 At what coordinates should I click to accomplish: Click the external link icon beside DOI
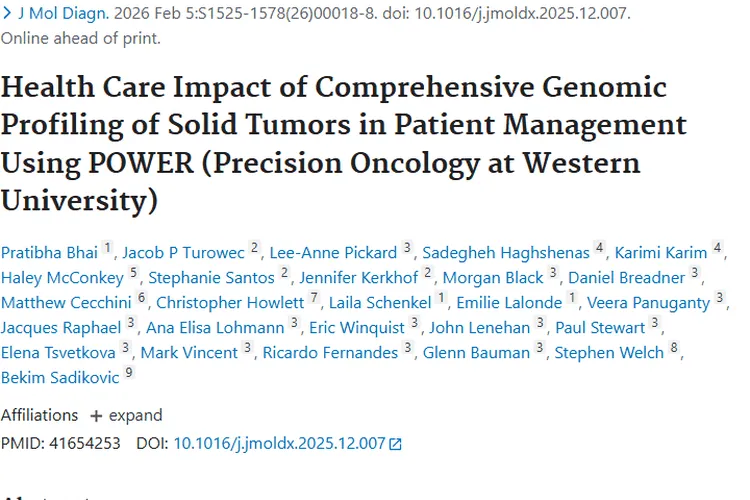click(395, 443)
